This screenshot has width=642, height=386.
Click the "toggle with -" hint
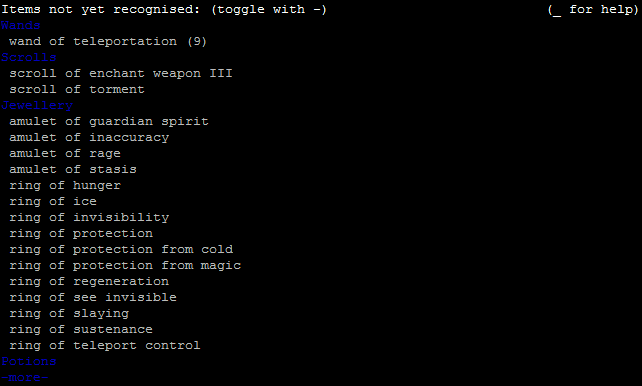coord(269,9)
